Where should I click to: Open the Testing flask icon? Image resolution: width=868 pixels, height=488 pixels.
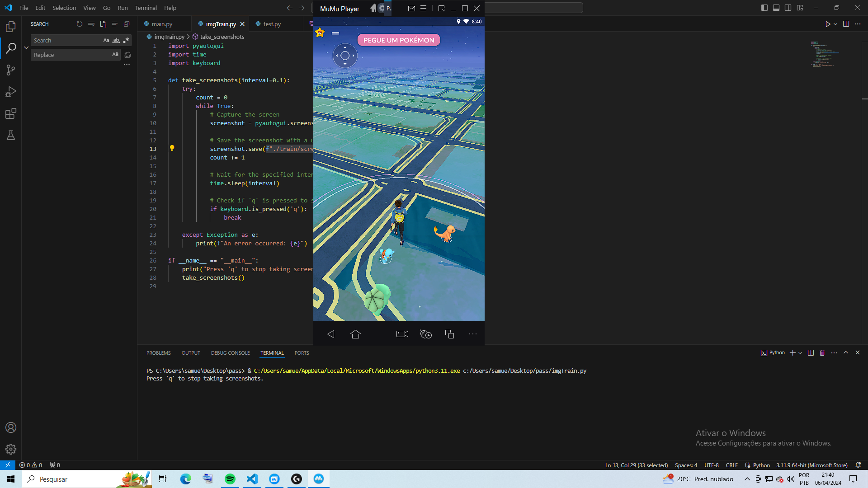(11, 135)
